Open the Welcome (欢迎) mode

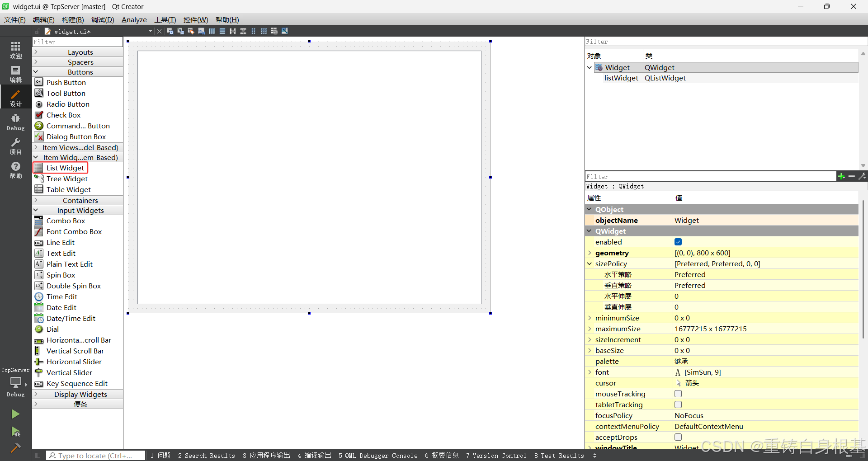click(16, 50)
